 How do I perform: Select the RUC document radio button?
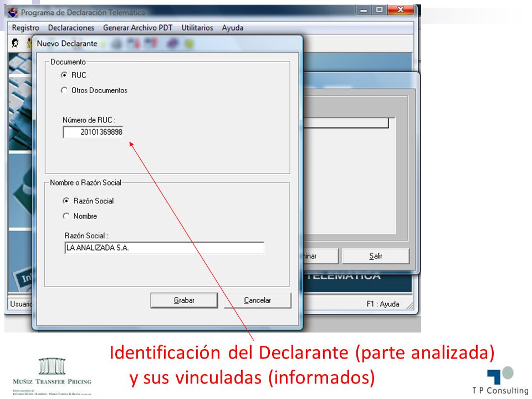coord(64,75)
